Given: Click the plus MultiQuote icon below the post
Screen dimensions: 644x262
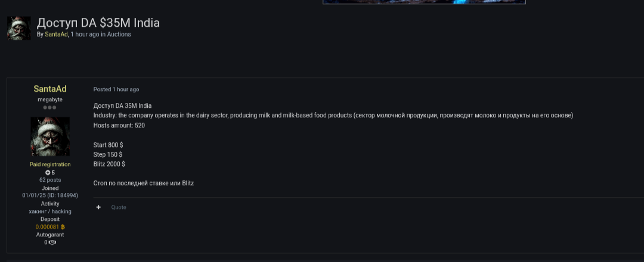Looking at the screenshot, I should pos(98,207).
